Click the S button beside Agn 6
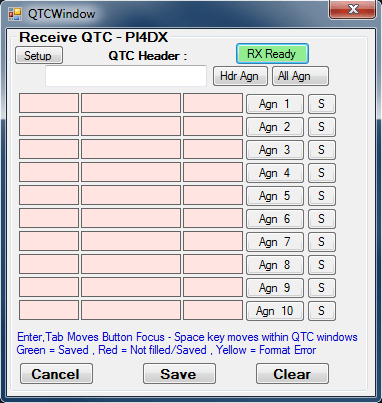382x403 pixels. pyautogui.click(x=322, y=219)
